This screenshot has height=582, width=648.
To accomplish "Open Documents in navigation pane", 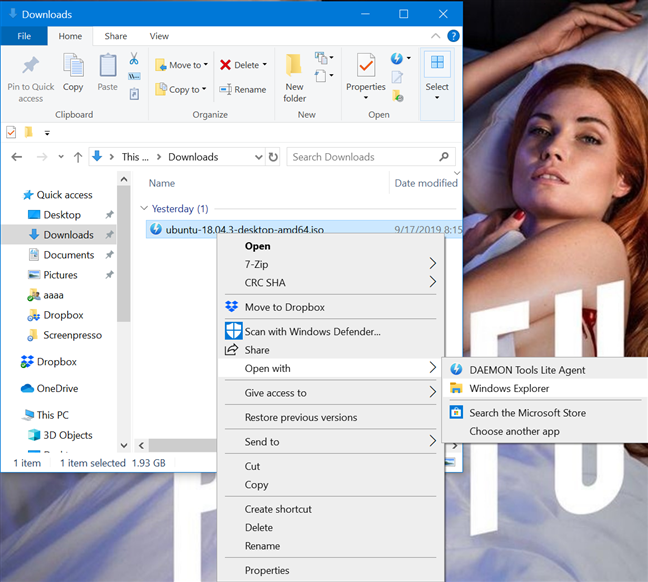I will (x=69, y=255).
